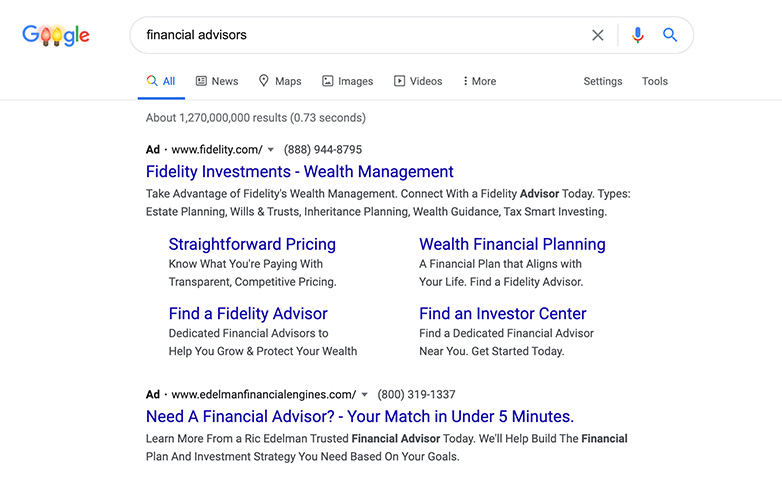Click the Find an Investor Center link

coord(503,313)
